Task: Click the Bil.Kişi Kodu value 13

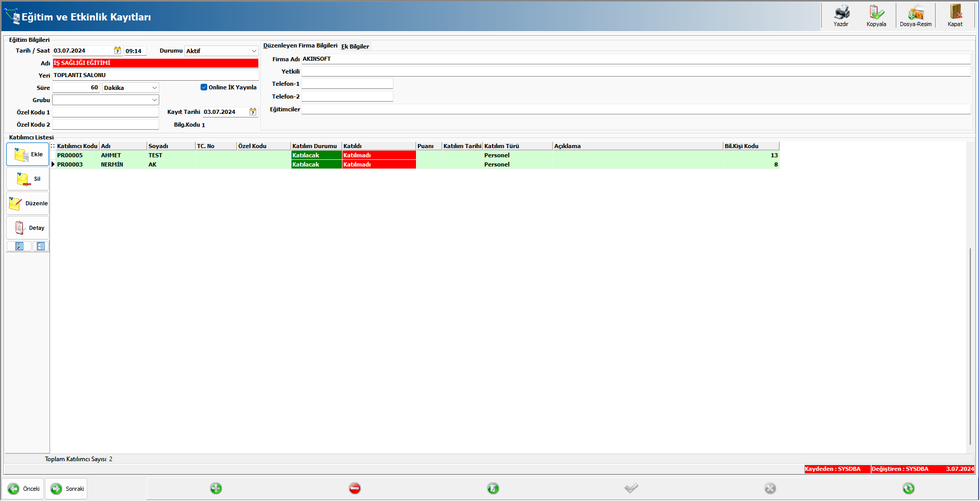Action: click(751, 155)
